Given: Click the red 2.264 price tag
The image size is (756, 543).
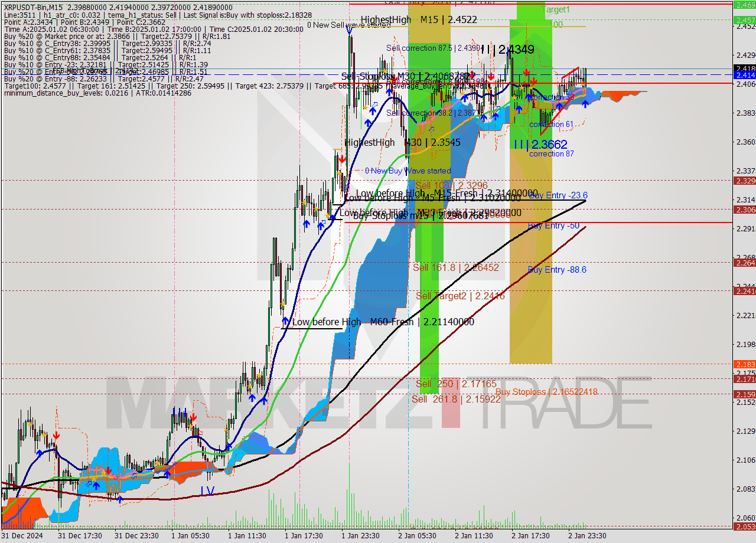Looking at the screenshot, I should (x=744, y=263).
